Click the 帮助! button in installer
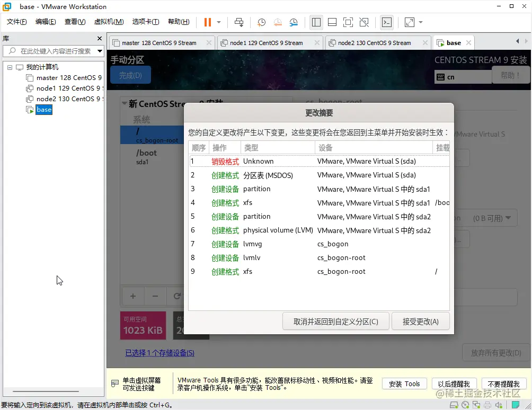Screen dimensions: 532x410 pyautogui.click(x=511, y=75)
